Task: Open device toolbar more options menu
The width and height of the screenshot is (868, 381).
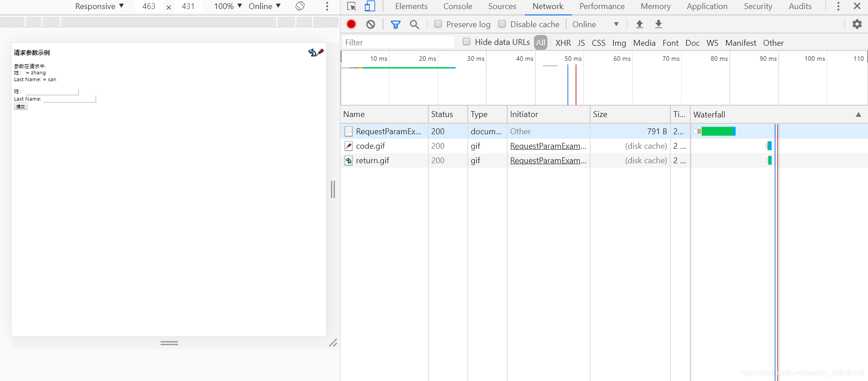Action: pyautogui.click(x=327, y=6)
